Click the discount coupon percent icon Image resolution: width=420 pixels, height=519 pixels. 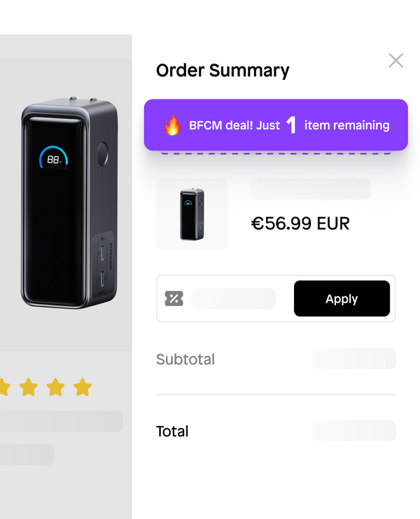[x=174, y=299]
